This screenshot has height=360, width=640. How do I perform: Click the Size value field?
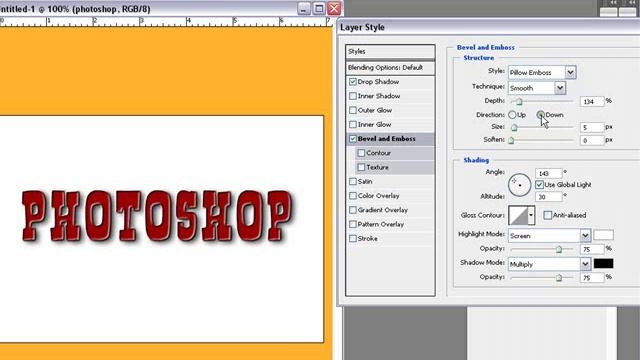(592, 127)
